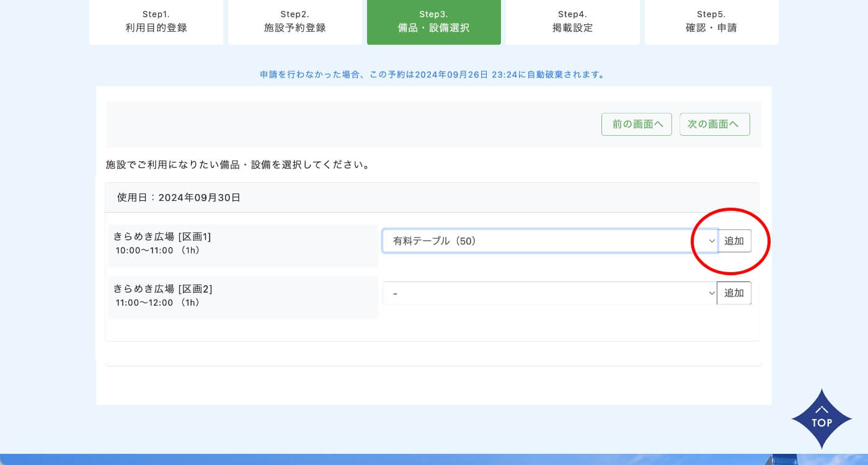
Task: Open the 有料テーブル(50) equipment dropdown
Action: [539, 241]
